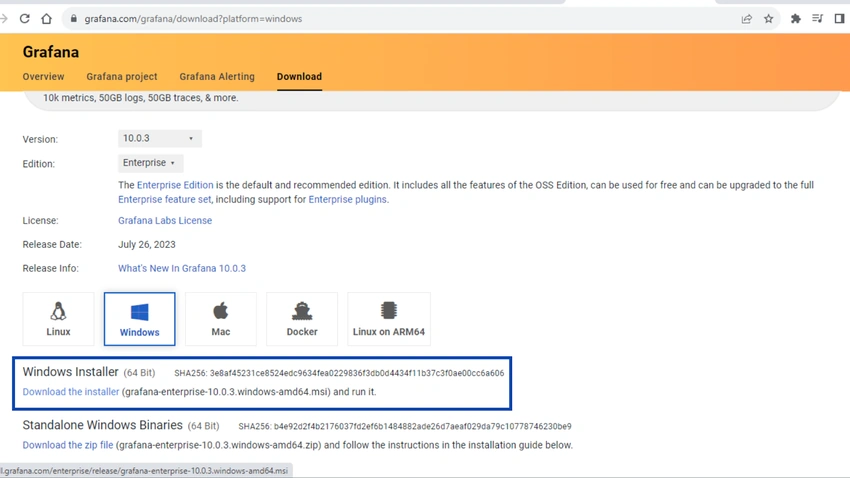Go to the browser home page icon

click(47, 18)
